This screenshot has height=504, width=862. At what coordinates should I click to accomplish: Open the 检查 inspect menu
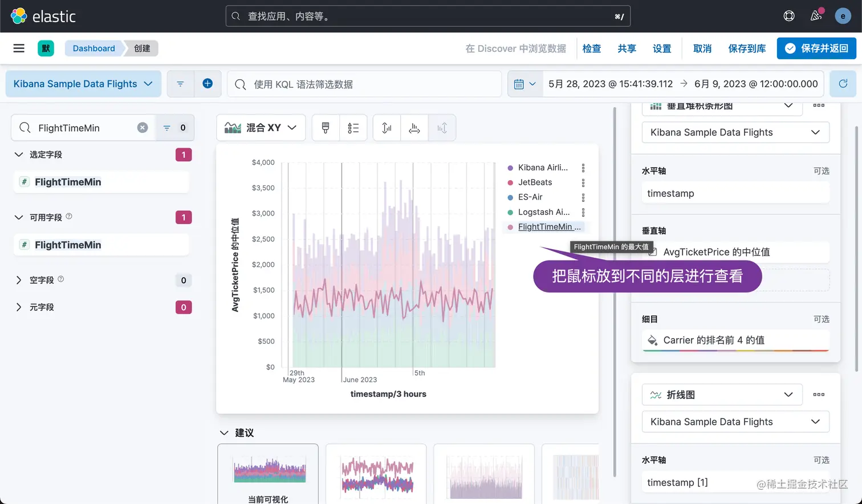pyautogui.click(x=592, y=48)
